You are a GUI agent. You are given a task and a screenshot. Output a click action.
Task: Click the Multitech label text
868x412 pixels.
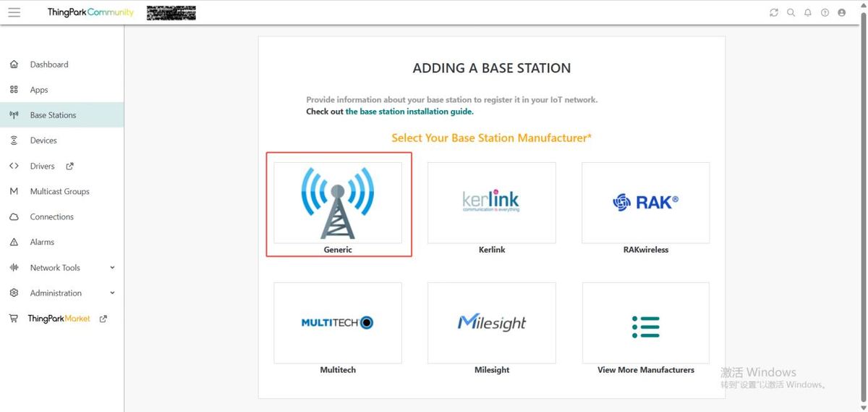[338, 370]
